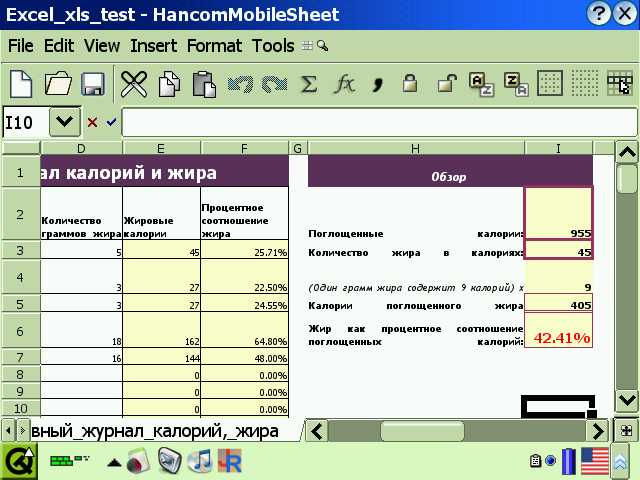
Task: Open a file using the folder icon
Action: [58, 84]
